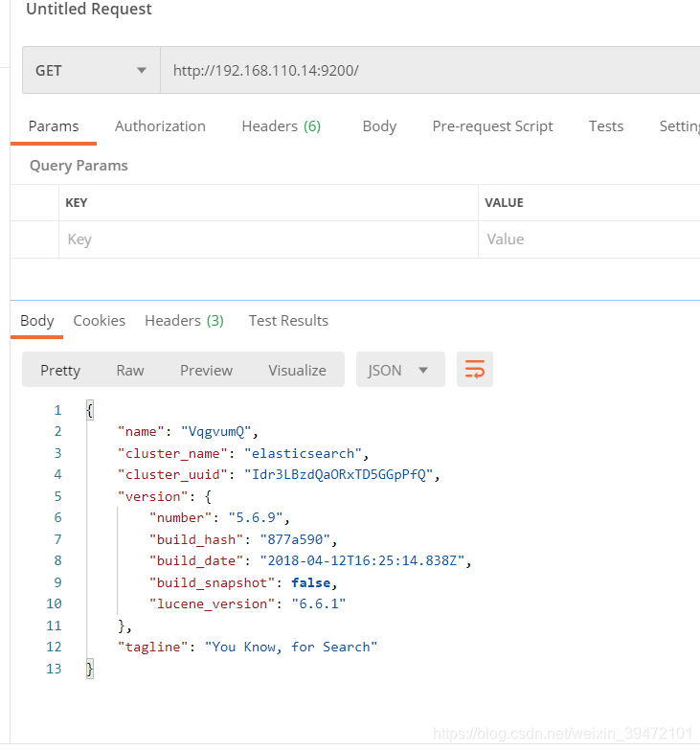Click the query param Value field
700x751 pixels.
pyautogui.click(x=589, y=239)
